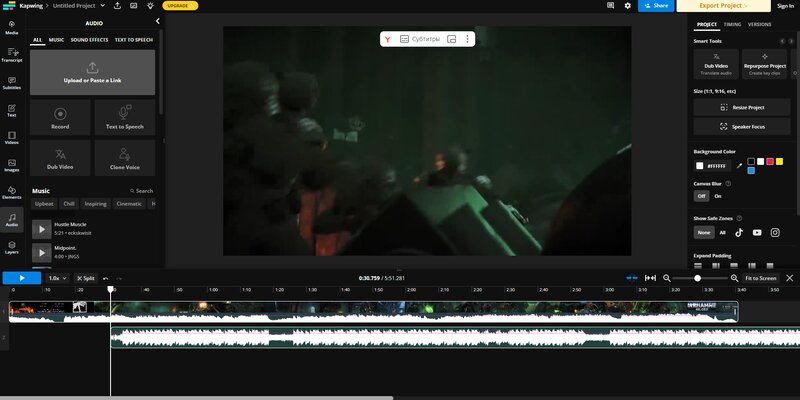Click the Record audio tile
This screenshot has height=400, width=800.
coord(60,117)
